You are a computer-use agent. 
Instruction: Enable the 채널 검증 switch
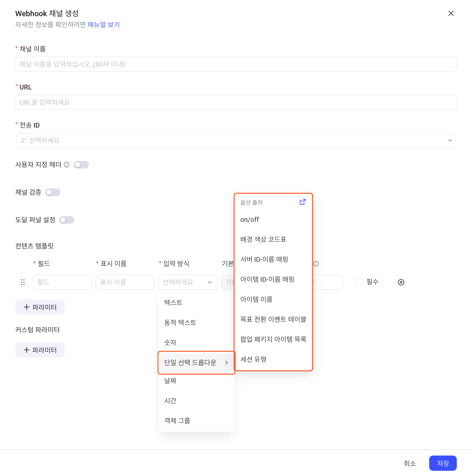(53, 192)
